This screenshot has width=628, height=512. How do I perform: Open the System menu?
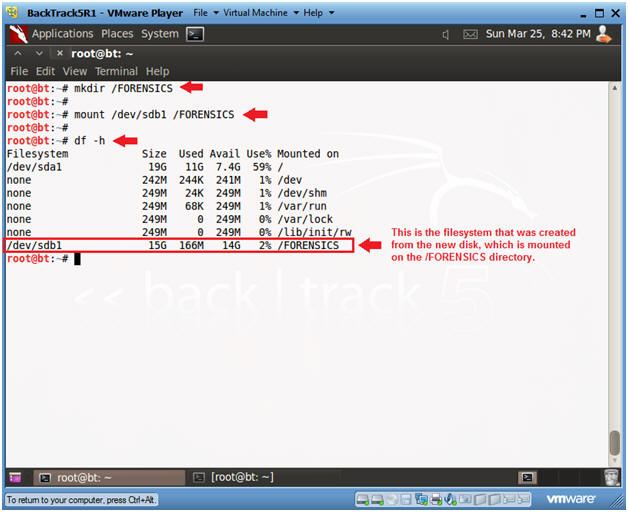pyautogui.click(x=159, y=34)
